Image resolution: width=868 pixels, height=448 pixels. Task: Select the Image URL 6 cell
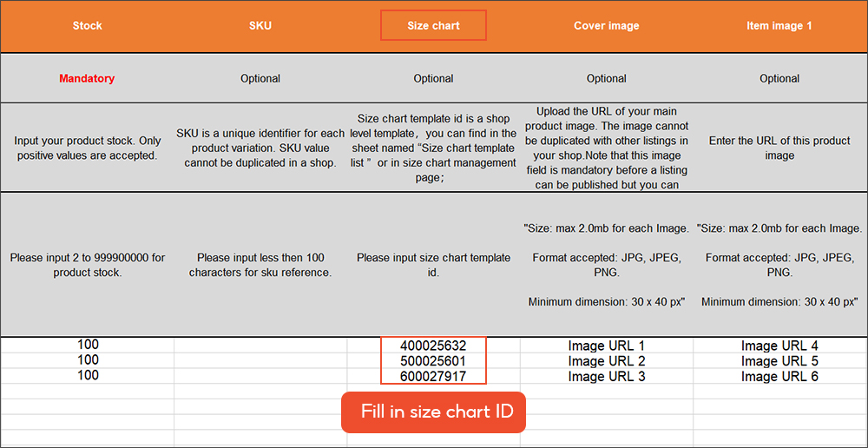[x=779, y=376]
